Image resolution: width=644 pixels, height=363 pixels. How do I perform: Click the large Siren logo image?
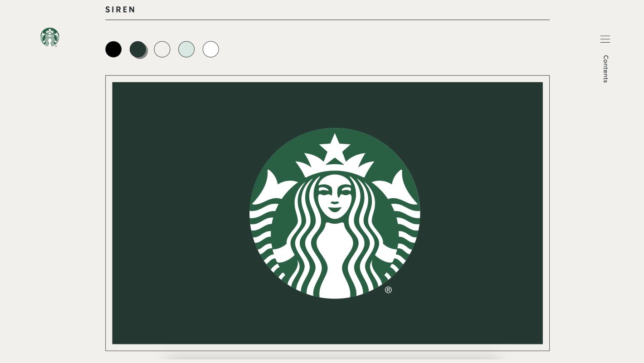[335, 213]
